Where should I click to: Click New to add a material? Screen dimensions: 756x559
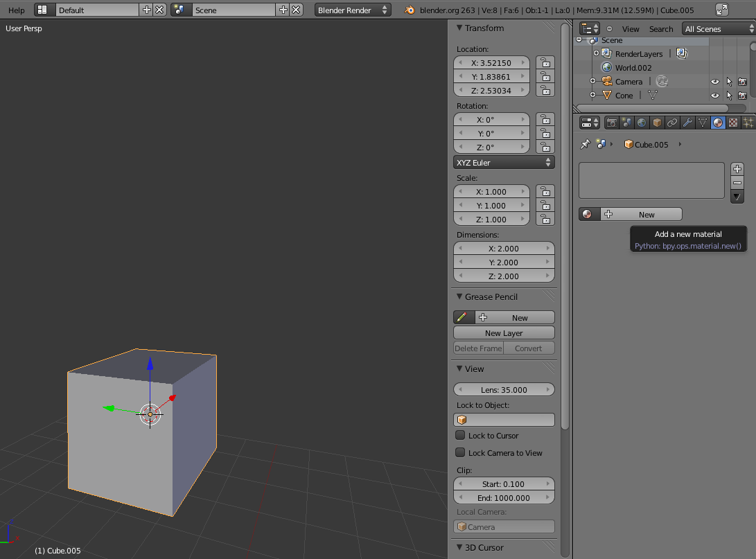click(646, 215)
